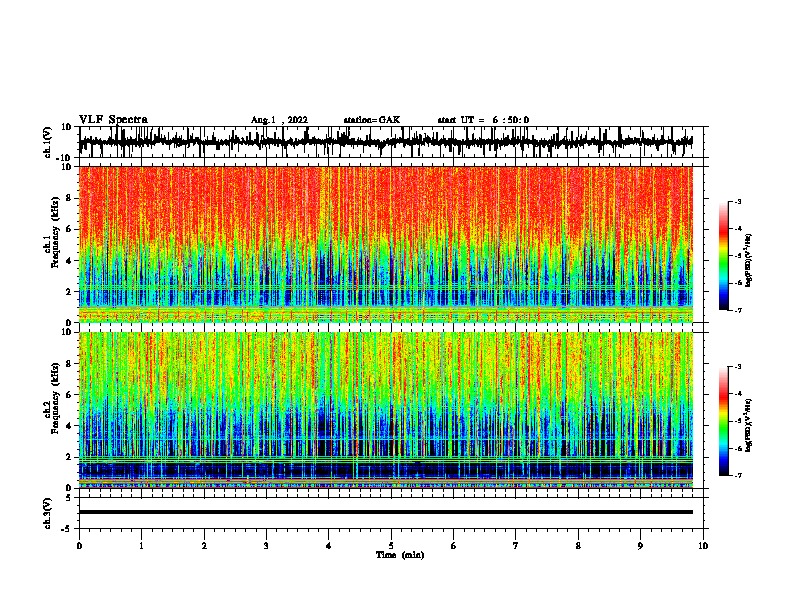Screen dimensions: 792x612
Task: Click inside the ch.2 spectrogram panel
Action: (x=386, y=410)
